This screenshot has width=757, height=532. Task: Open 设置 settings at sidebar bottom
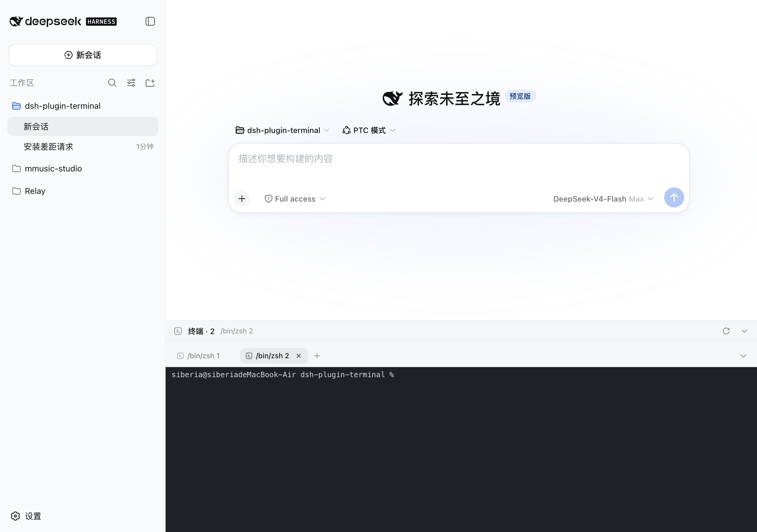26,516
